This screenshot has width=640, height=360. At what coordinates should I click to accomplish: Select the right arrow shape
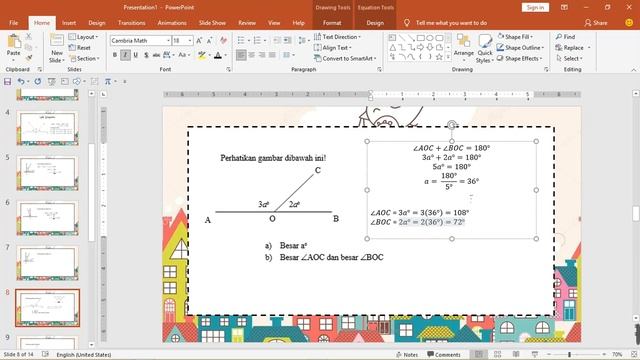(420, 47)
